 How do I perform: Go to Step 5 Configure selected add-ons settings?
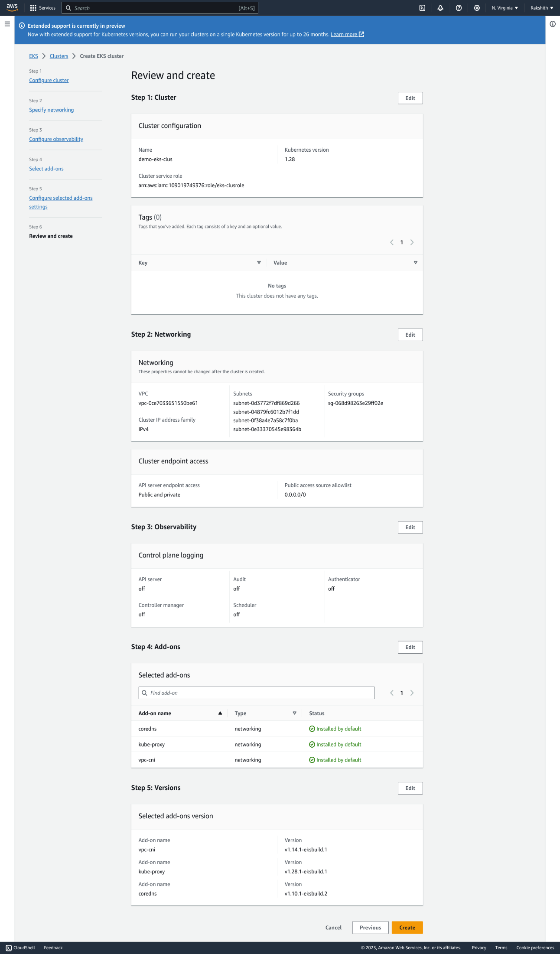61,202
